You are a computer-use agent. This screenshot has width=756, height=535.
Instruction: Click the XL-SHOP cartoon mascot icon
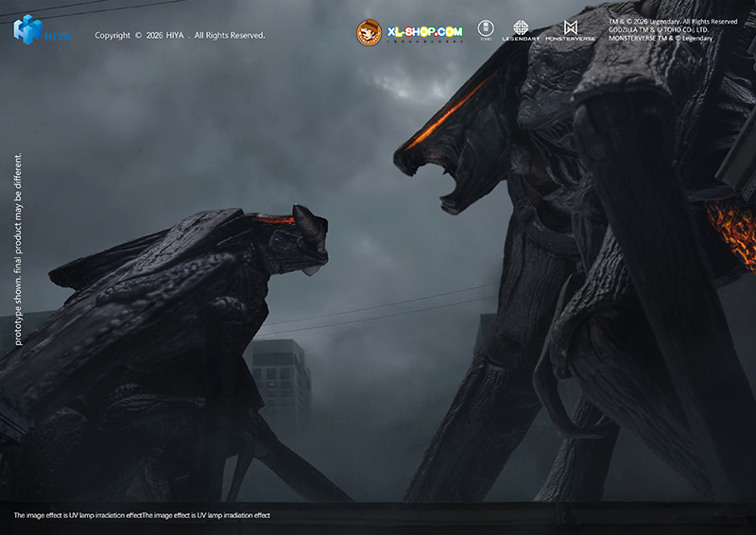(x=369, y=33)
